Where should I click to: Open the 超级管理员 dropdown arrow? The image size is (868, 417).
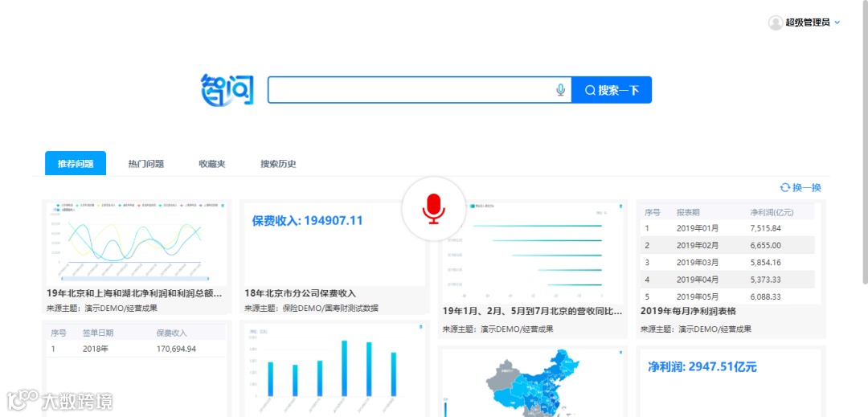(837, 22)
